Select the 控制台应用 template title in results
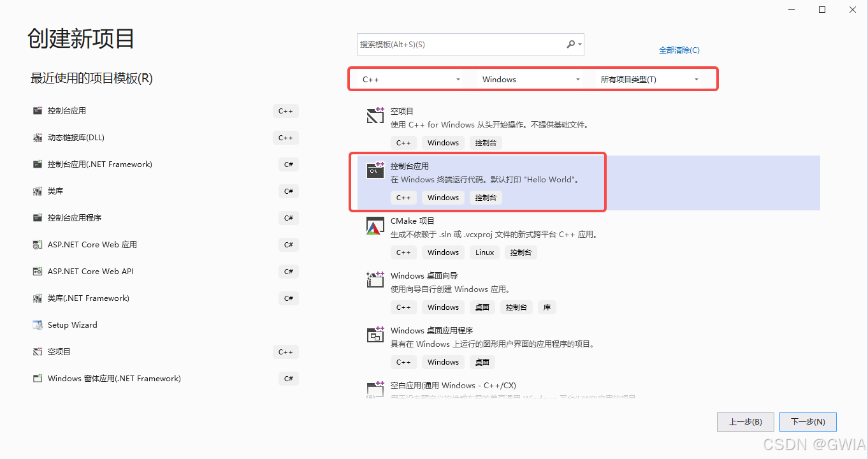868x459 pixels. click(410, 166)
